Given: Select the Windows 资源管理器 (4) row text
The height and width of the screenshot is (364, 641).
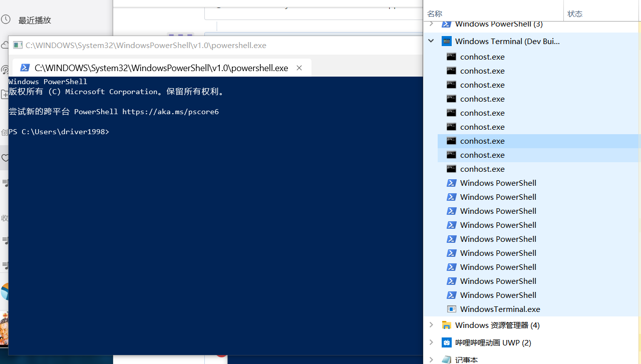Looking at the screenshot, I should coord(497,325).
